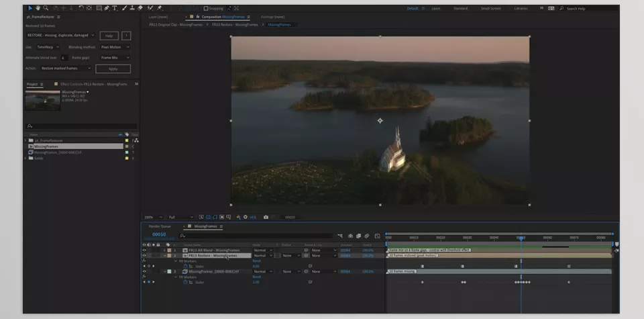Select the Rotation tool
The image size is (644, 319).
[81, 8]
